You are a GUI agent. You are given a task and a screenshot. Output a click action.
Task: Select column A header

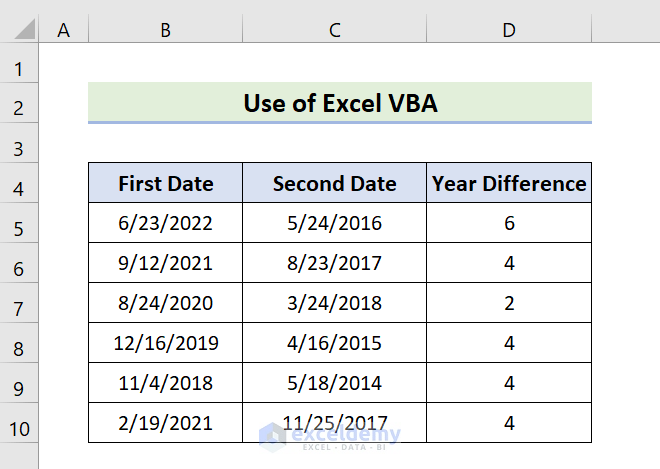tap(64, 31)
